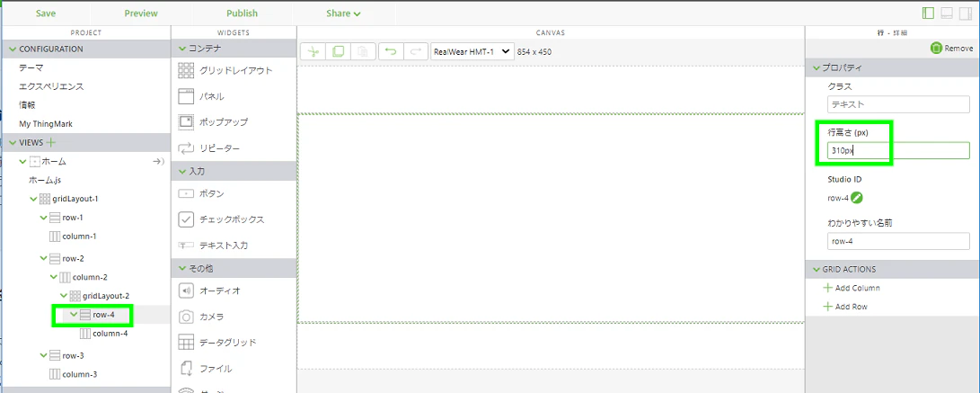Click the undo arrow in canvas toolbar
Screen dimensions: 980x393
[392, 51]
